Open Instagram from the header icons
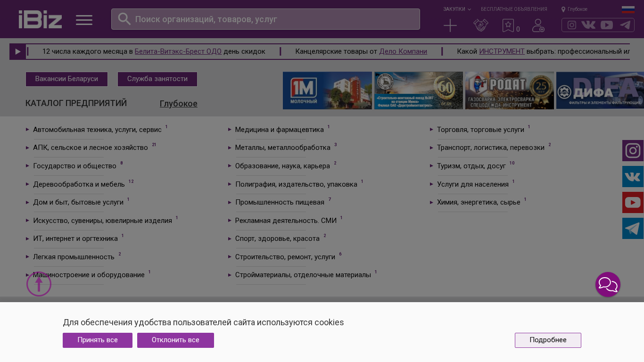This screenshot has width=644, height=362. coord(572,25)
